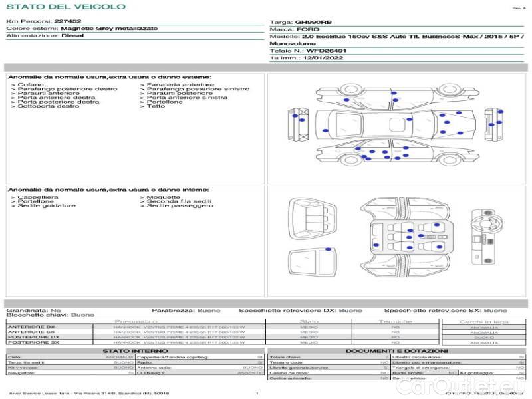
Task: Click the dashboard steering wheel diagram
Action: (487, 237)
